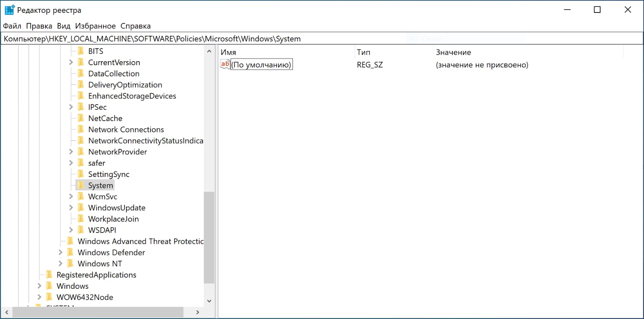Click the folder icon next to DataCollection
Screen dimensions: 644x319
pos(81,74)
